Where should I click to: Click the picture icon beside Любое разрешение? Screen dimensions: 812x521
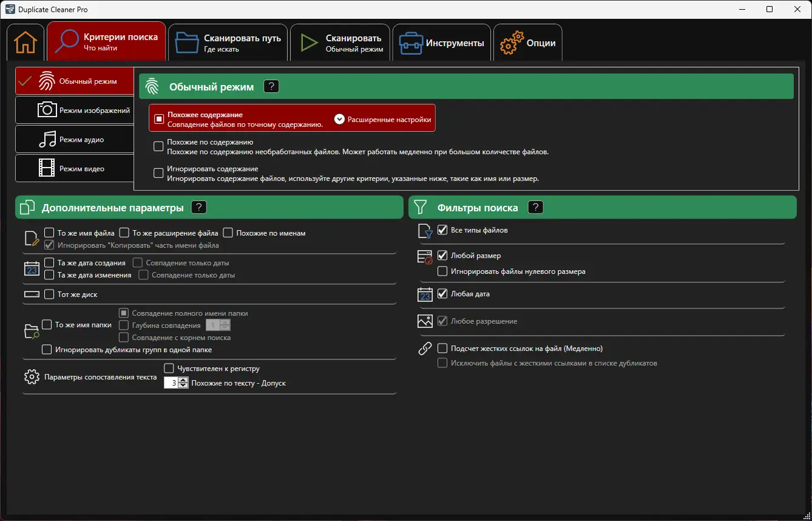[x=425, y=321]
